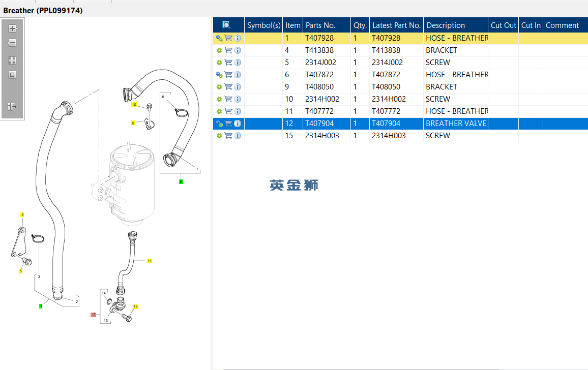Screen dimensions: 588x370
Task: Select part number cell T407928
Action: (x=327, y=38)
